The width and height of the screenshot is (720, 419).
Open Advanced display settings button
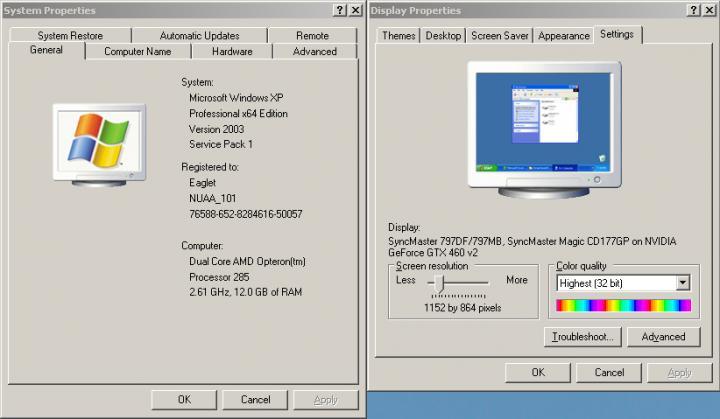click(x=663, y=337)
